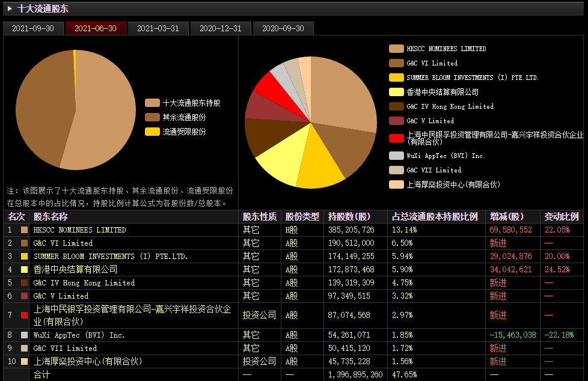This screenshot has height=381, width=588.
Task: Click the yellow 香港中央结算有限公司 legend swatch
Action: [396, 92]
